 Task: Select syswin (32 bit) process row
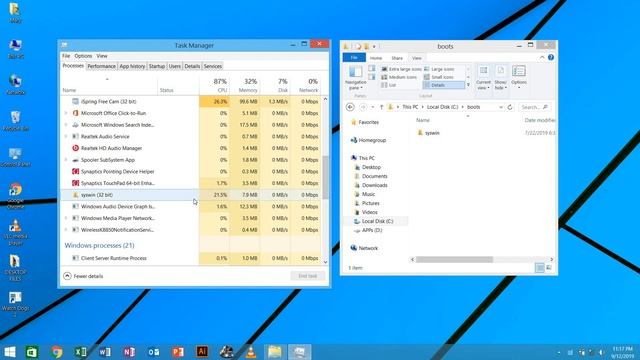click(x=191, y=195)
